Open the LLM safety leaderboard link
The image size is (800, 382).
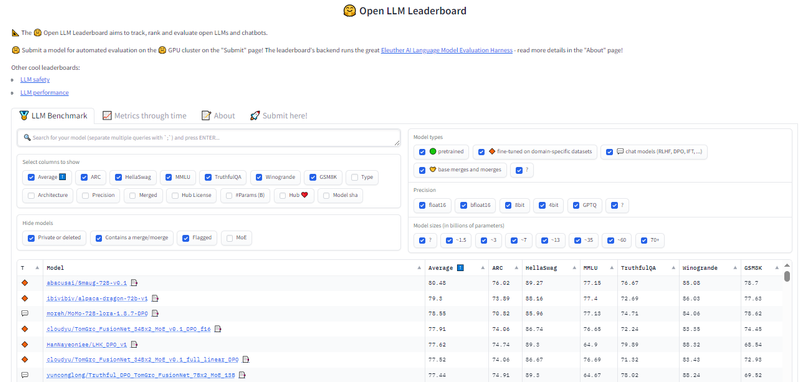click(x=35, y=80)
